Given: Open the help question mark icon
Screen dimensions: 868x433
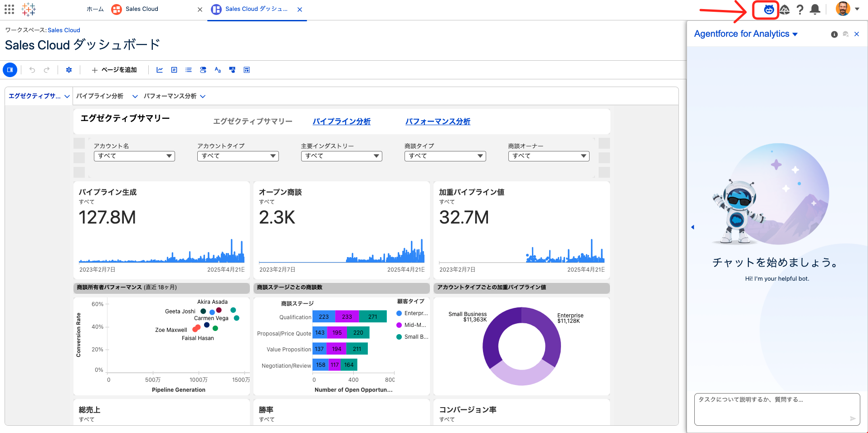Looking at the screenshot, I should point(800,10).
